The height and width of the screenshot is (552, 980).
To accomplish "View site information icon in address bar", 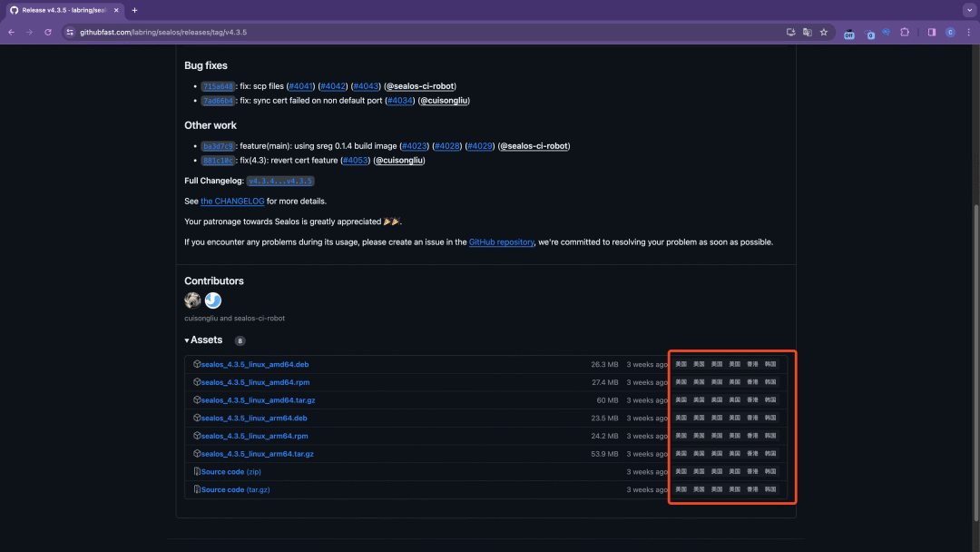I will click(x=70, y=32).
